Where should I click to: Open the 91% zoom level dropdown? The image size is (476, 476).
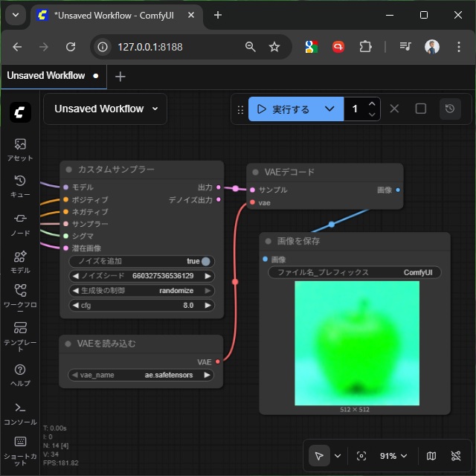pos(393,456)
